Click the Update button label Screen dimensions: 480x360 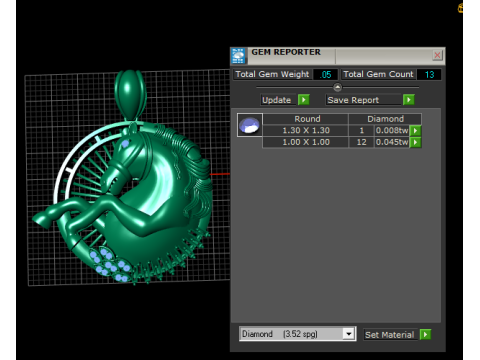click(278, 100)
